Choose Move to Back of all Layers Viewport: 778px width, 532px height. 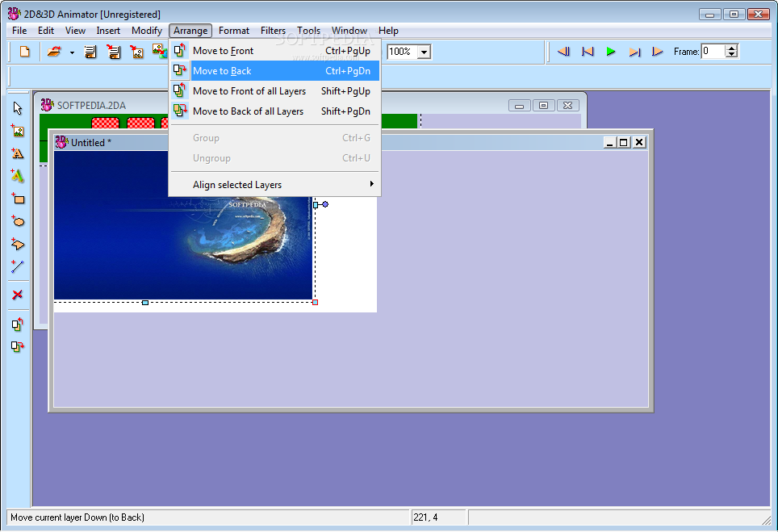click(x=275, y=111)
